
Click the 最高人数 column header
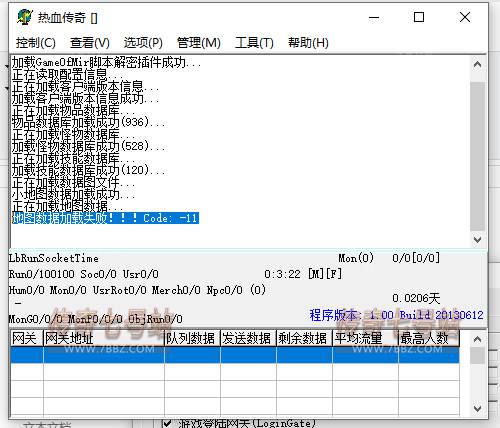(429, 338)
